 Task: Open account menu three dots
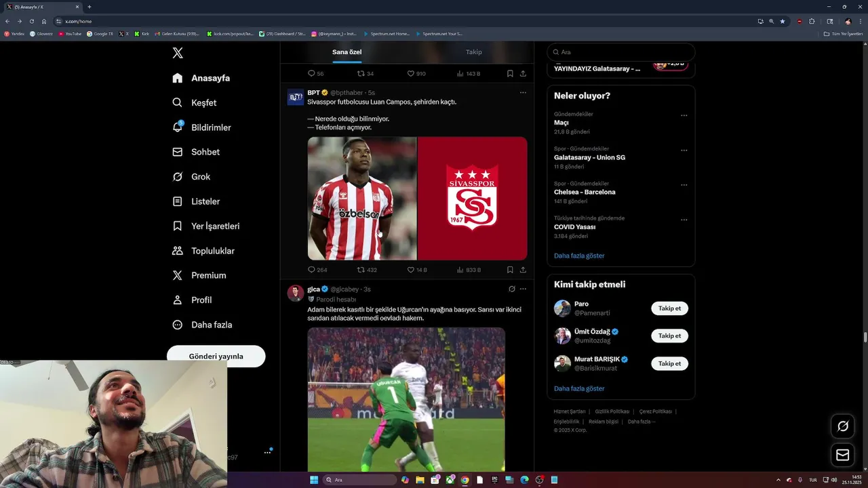[x=267, y=452]
